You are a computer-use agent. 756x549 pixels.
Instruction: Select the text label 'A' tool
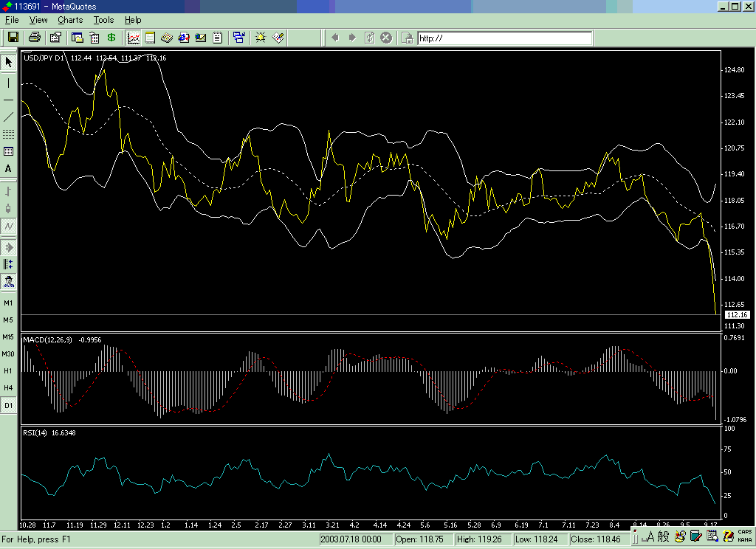(9, 168)
